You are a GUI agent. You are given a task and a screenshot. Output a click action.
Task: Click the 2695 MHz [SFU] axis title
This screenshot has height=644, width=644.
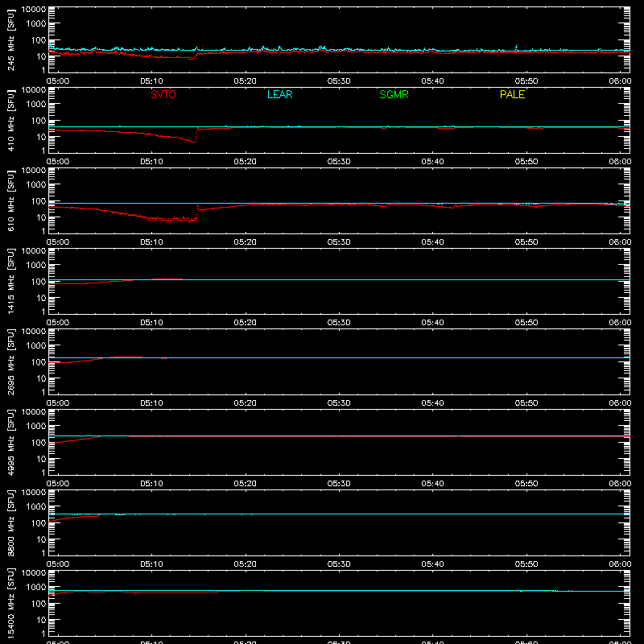(x=11, y=362)
